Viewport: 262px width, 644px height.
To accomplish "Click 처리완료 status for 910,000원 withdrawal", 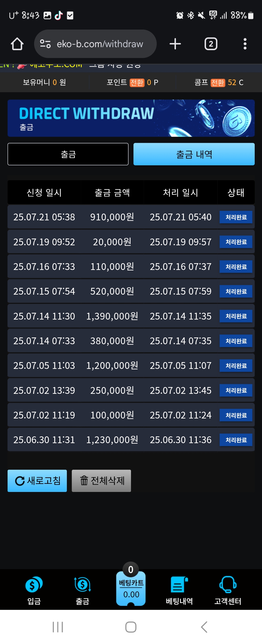I will click(x=236, y=217).
